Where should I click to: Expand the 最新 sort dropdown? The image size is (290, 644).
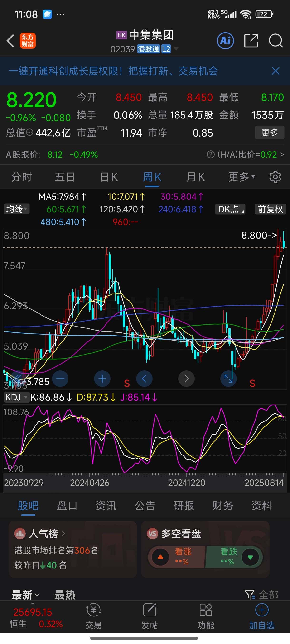25,595
